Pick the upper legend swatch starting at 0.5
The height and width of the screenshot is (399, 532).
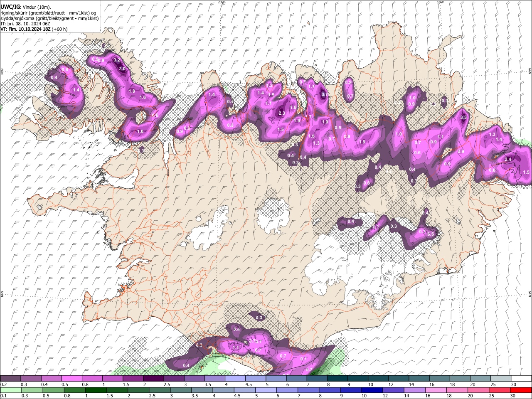pyautogui.click(x=72, y=379)
